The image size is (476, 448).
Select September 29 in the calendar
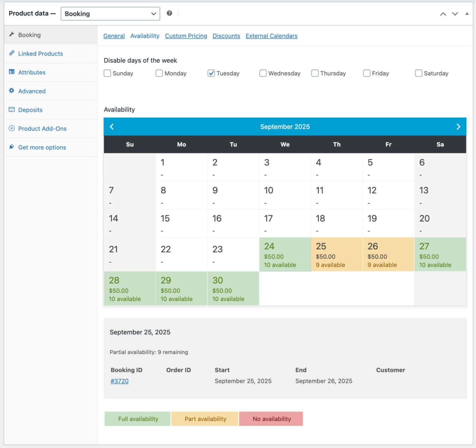pyautogui.click(x=181, y=288)
